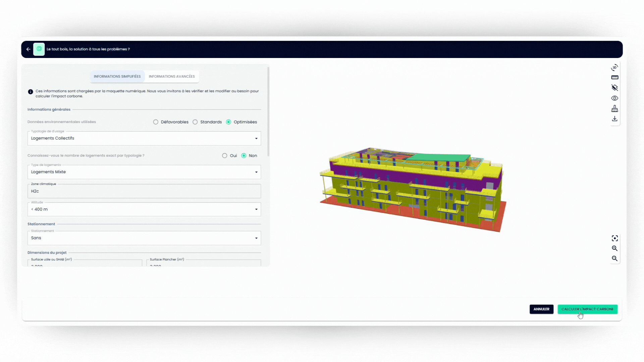Open the Altitude dropdown

point(144,209)
